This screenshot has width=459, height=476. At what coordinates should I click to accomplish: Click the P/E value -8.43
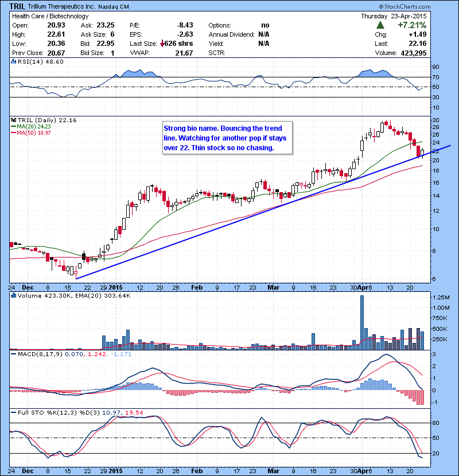pos(185,25)
